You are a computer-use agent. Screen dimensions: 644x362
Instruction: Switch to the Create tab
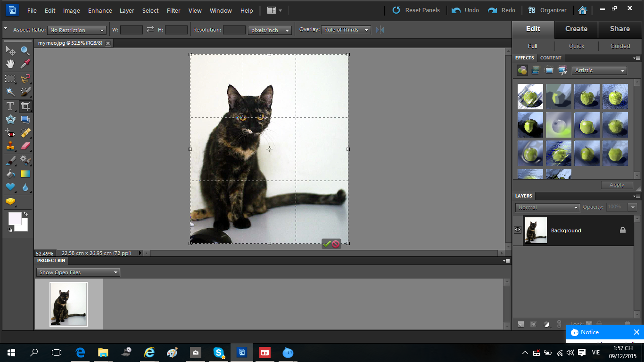(576, 29)
